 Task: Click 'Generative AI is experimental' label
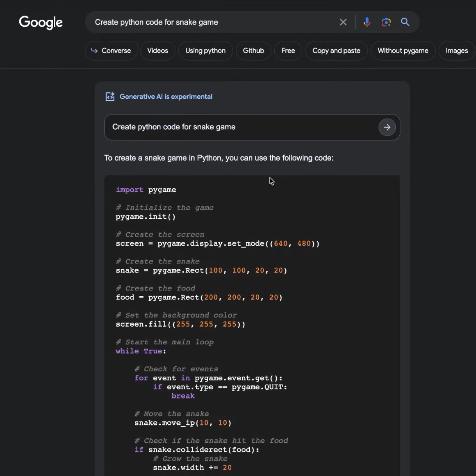[166, 96]
